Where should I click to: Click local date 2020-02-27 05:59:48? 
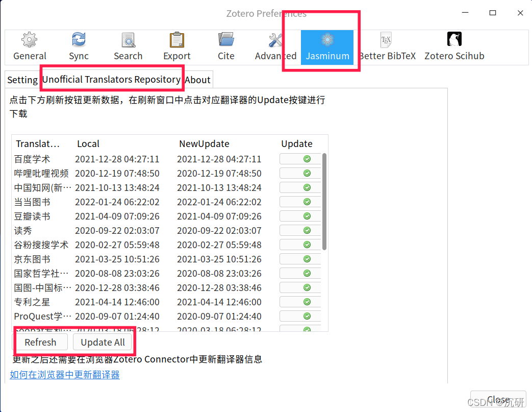coord(117,245)
